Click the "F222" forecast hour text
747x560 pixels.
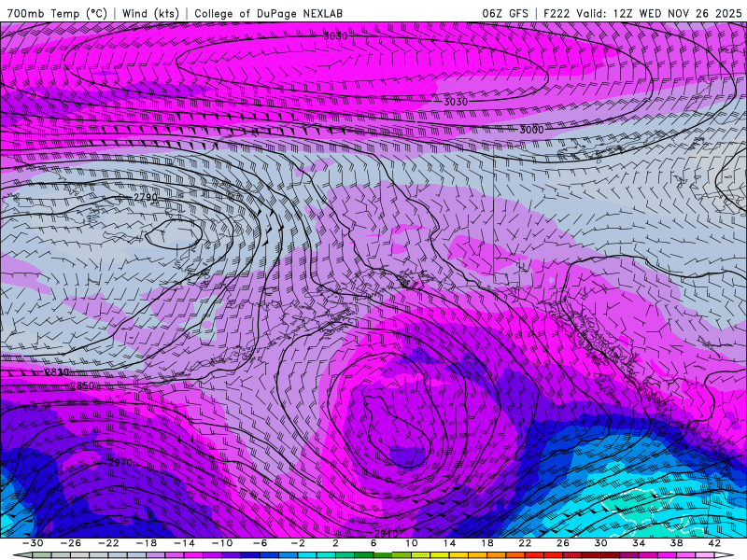pyautogui.click(x=557, y=13)
